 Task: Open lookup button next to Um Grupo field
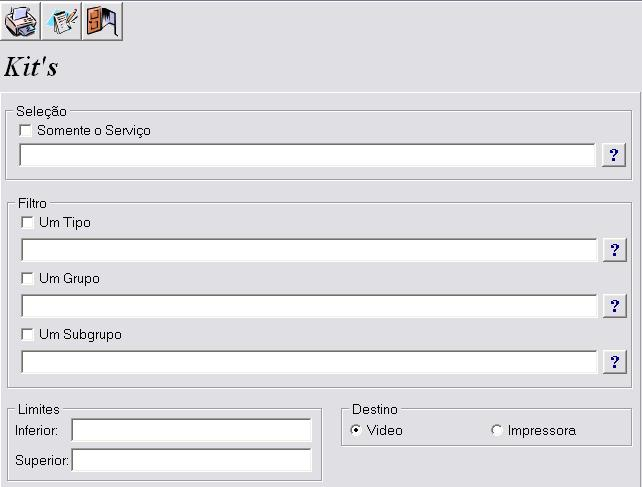point(614,306)
